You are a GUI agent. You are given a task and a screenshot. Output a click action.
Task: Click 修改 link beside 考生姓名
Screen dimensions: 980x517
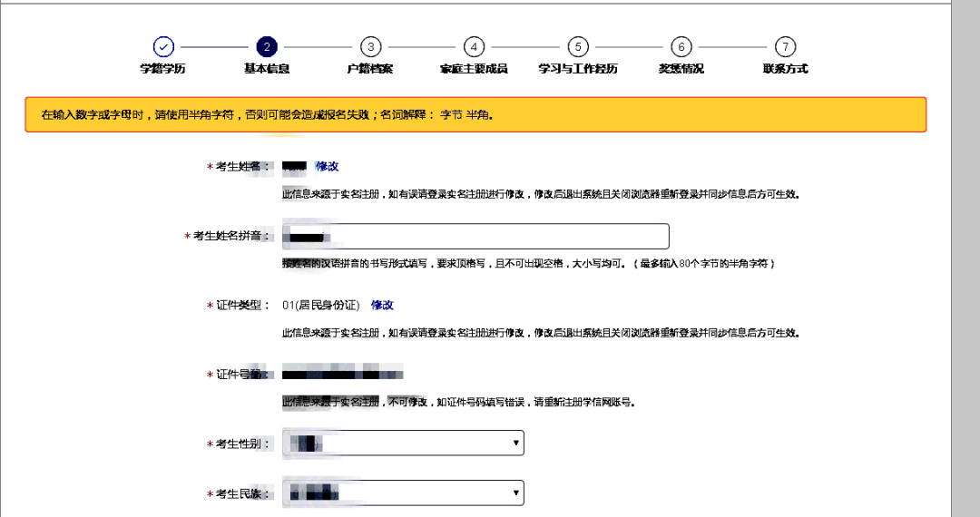pyautogui.click(x=327, y=167)
